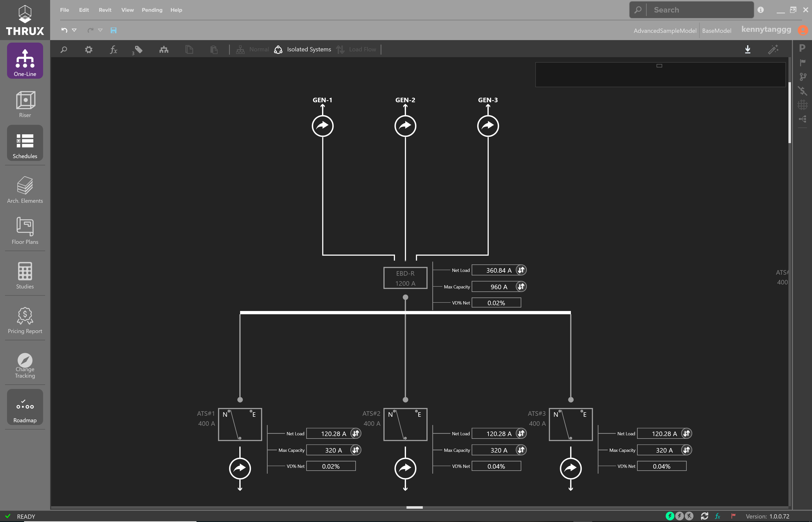Open the File menu
This screenshot has width=812, height=522.
point(64,10)
